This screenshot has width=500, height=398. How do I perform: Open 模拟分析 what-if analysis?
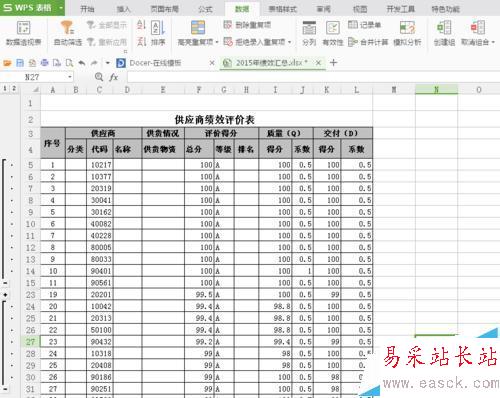pos(407,33)
